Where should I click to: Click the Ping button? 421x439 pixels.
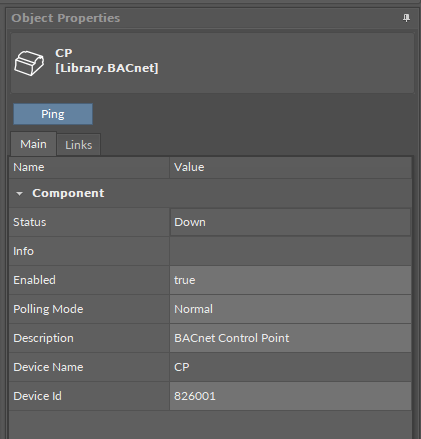[53, 114]
